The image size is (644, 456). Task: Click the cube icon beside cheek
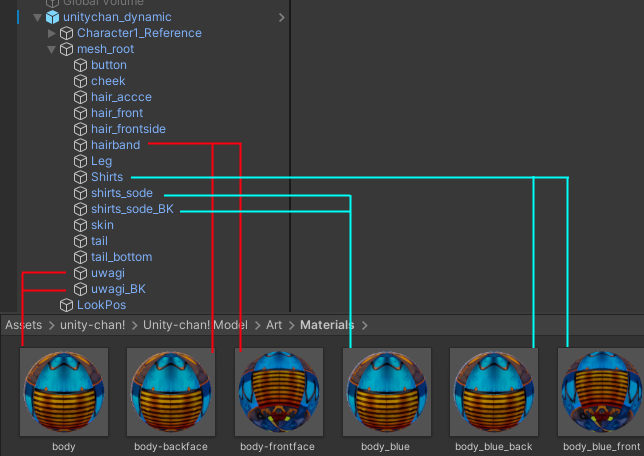[80, 81]
